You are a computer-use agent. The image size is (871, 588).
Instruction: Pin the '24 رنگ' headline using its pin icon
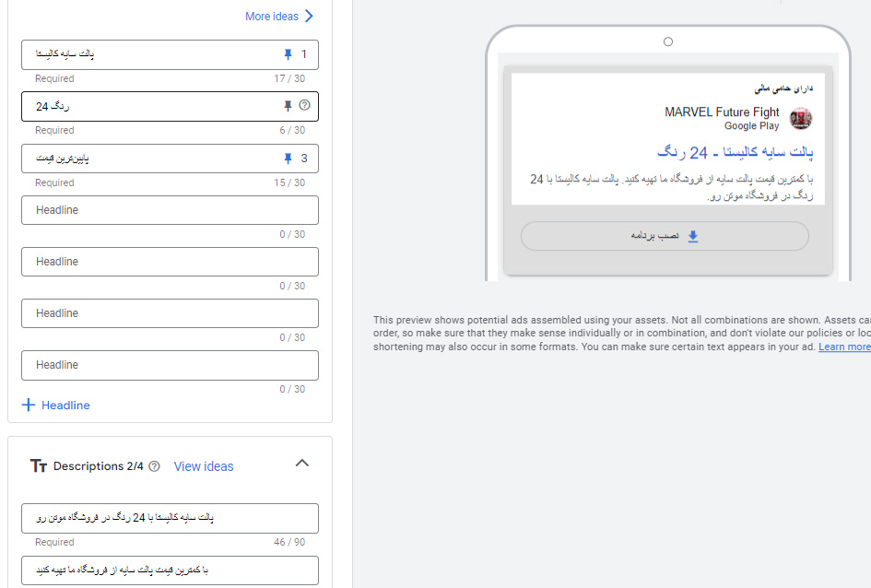point(288,105)
